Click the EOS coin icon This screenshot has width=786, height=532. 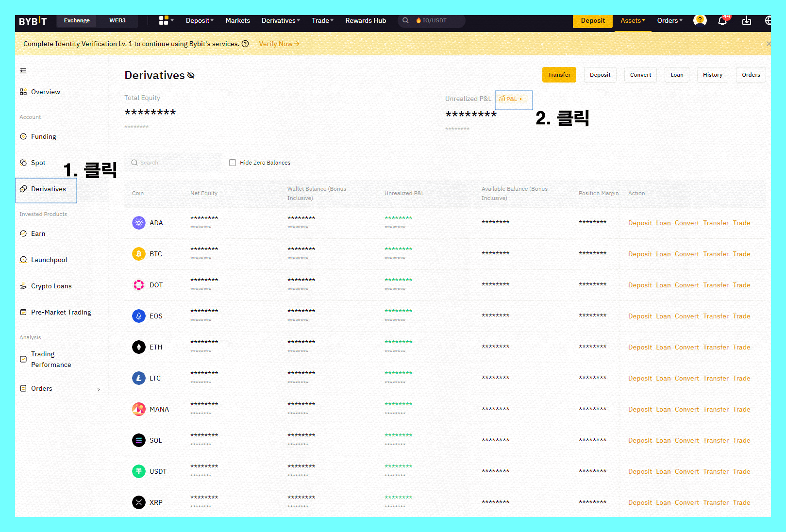pyautogui.click(x=139, y=316)
